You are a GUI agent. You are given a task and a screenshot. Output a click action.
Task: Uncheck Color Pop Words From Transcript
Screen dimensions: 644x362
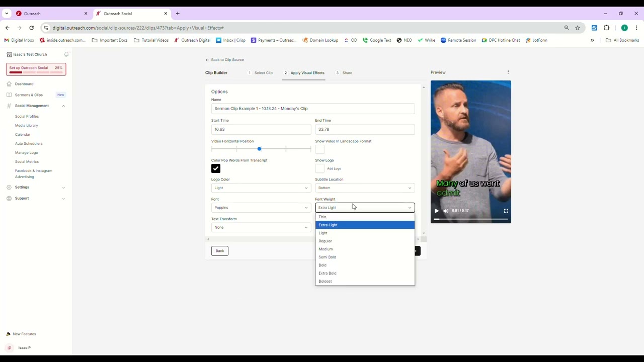pyautogui.click(x=216, y=168)
